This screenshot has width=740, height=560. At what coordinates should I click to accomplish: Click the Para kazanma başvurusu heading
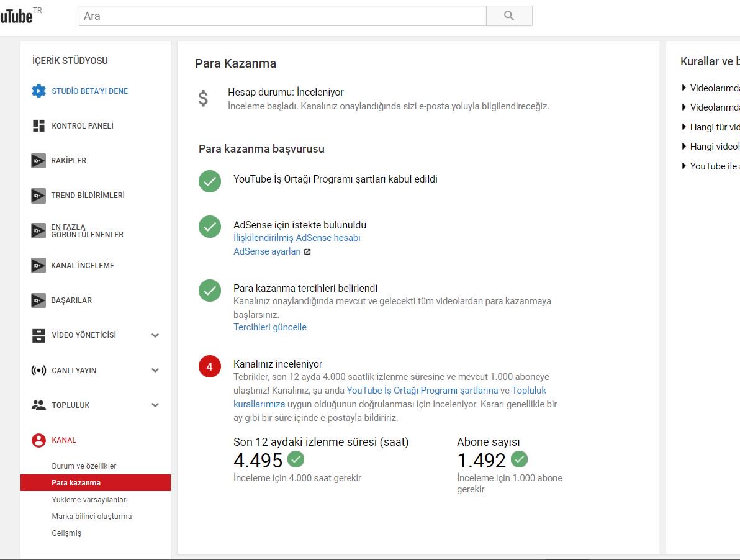click(x=261, y=149)
